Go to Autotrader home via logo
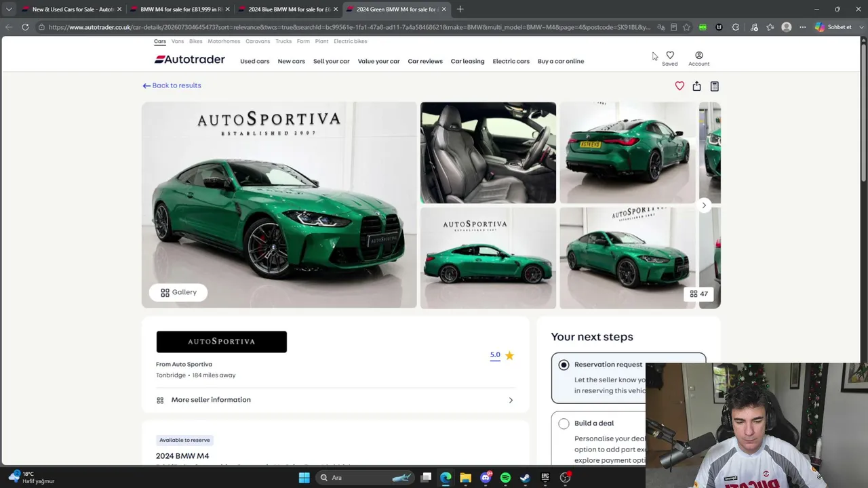Screen dimensions: 868x488 tap(189, 60)
